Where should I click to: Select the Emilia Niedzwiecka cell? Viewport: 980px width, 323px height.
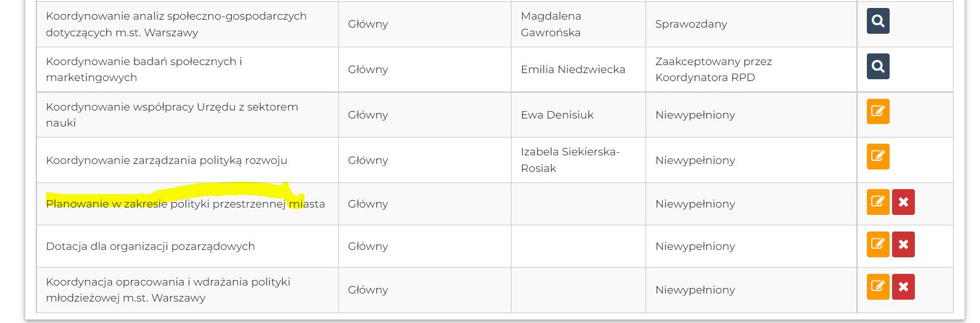(x=572, y=70)
